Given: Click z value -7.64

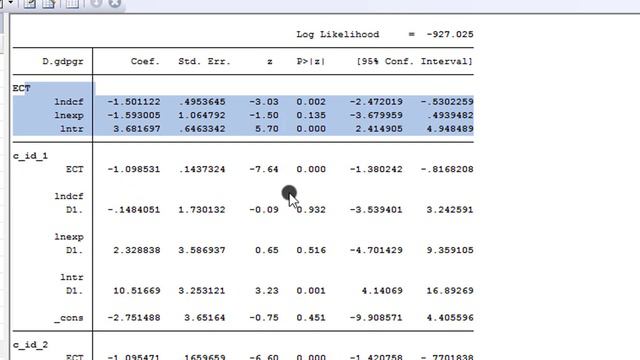Looking at the screenshot, I should 264,169.
